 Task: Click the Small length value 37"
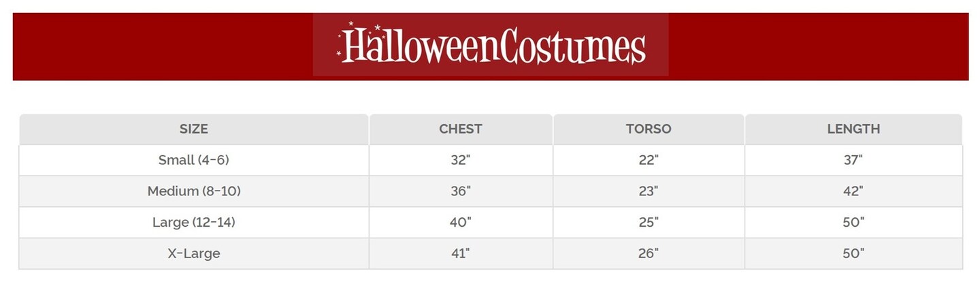tap(853, 160)
